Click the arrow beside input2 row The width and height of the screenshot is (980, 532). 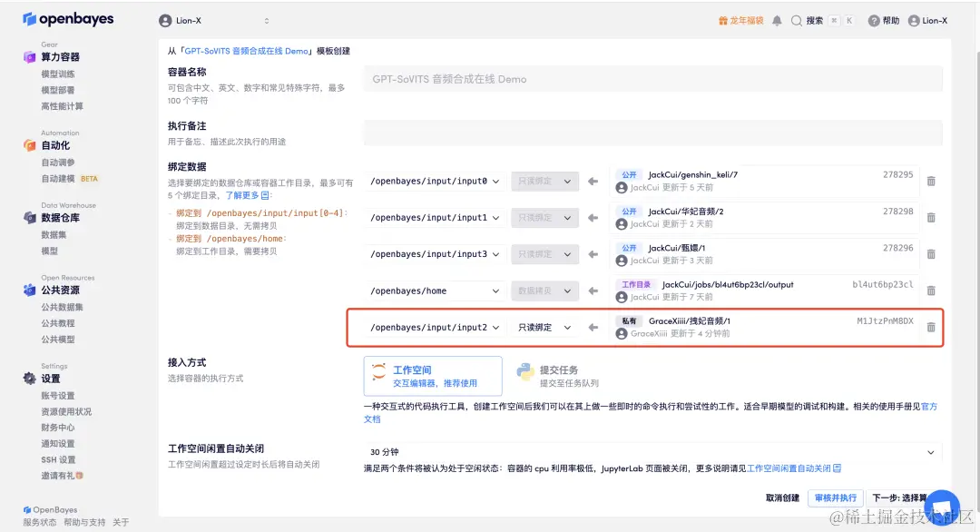point(593,328)
